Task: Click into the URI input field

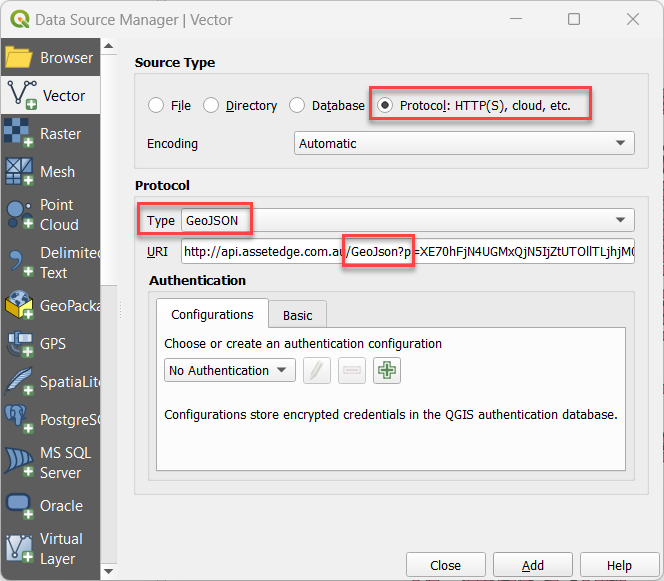Action: coord(408,252)
